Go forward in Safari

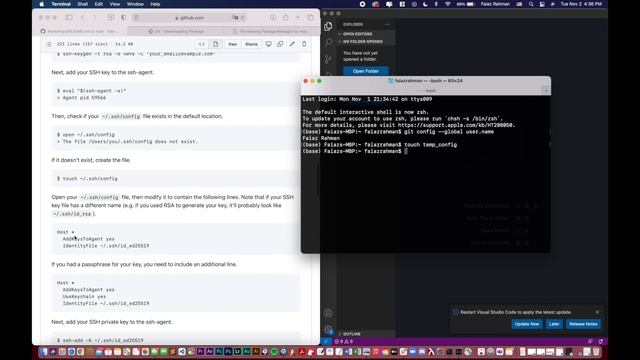point(94,18)
